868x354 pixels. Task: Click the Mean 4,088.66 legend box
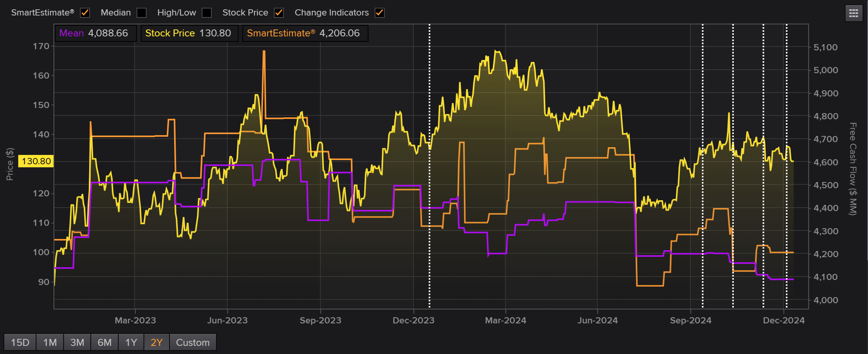95,33
